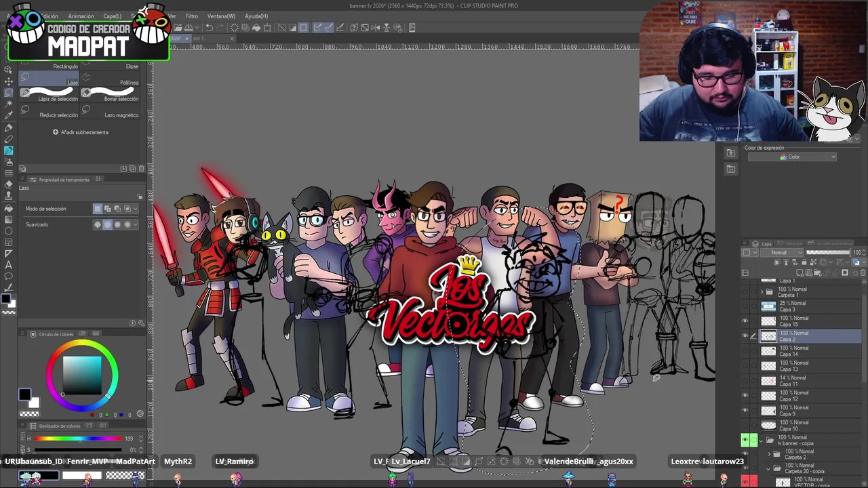Screen dimensions: 868x488
Task: Toggle Show selection border button
Action: tap(303, 28)
